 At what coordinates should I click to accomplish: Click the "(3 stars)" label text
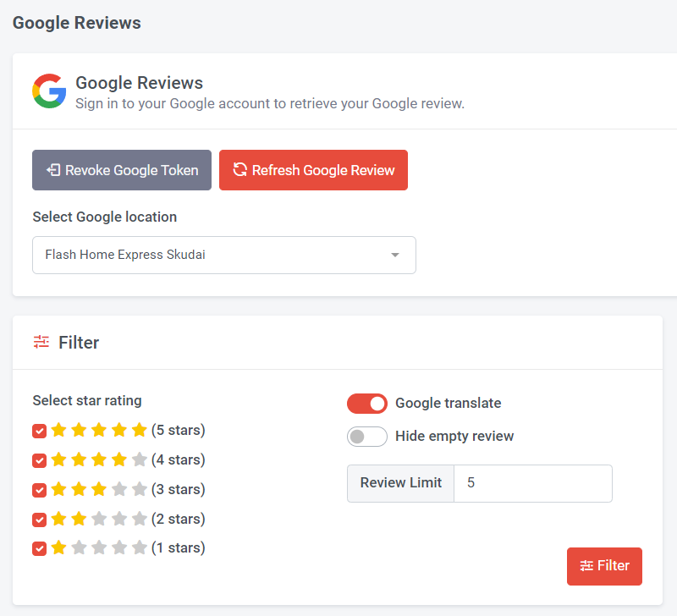pos(179,490)
